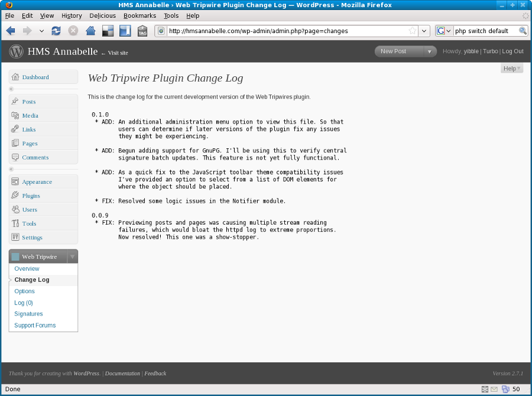Open the back/forward history dropdown
The height and width of the screenshot is (396, 532).
[x=41, y=31]
